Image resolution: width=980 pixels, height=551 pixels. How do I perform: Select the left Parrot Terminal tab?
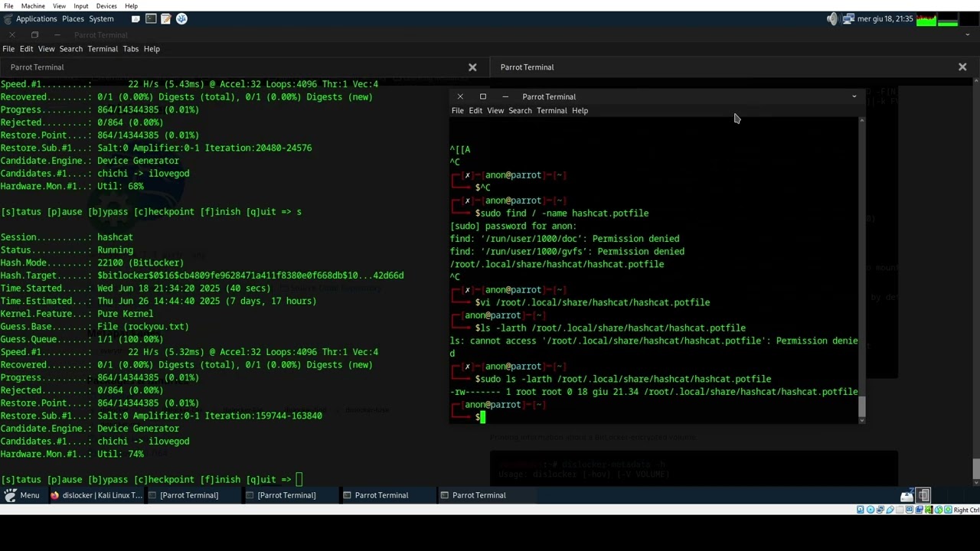pos(245,67)
